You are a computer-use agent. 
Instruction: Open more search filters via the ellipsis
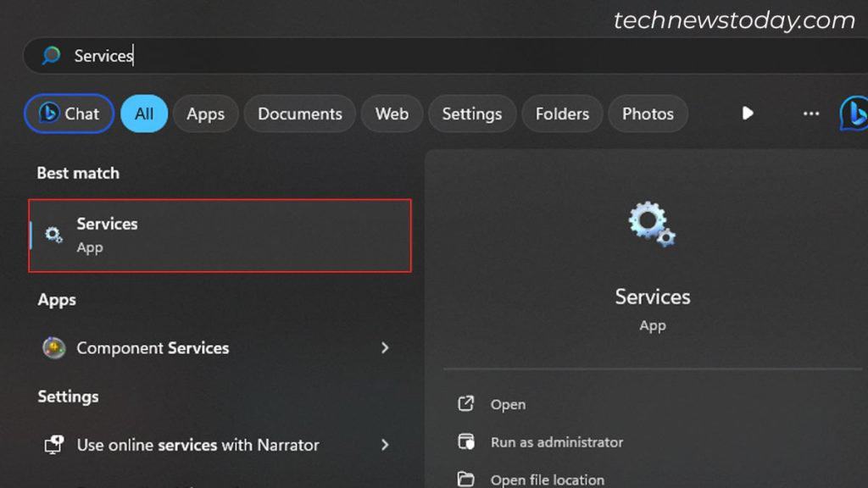click(810, 114)
